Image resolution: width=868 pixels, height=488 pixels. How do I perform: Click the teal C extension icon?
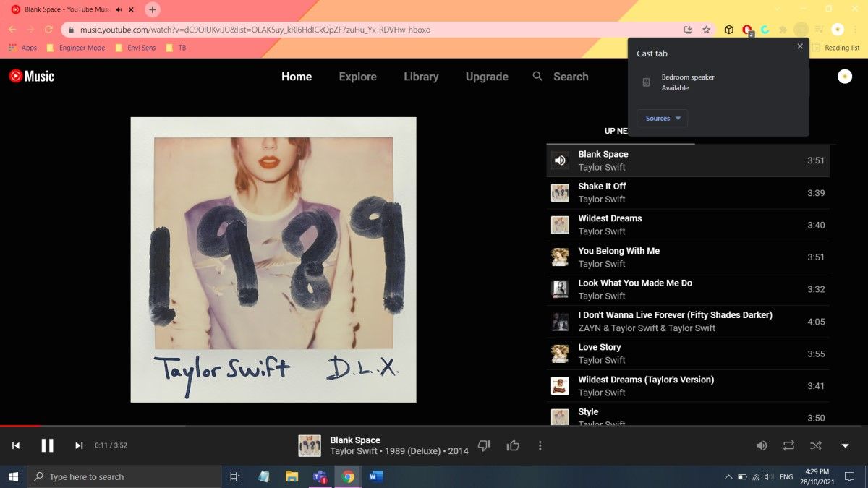coord(765,30)
